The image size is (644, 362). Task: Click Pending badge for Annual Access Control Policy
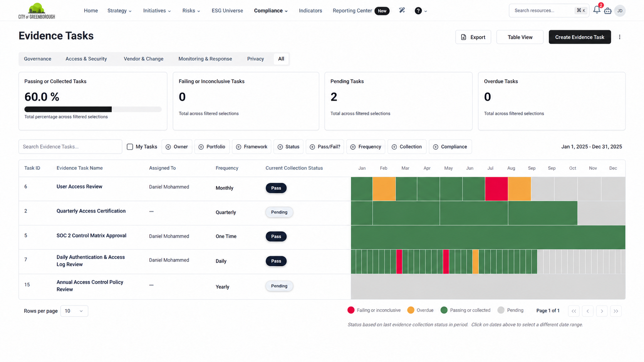279,286
